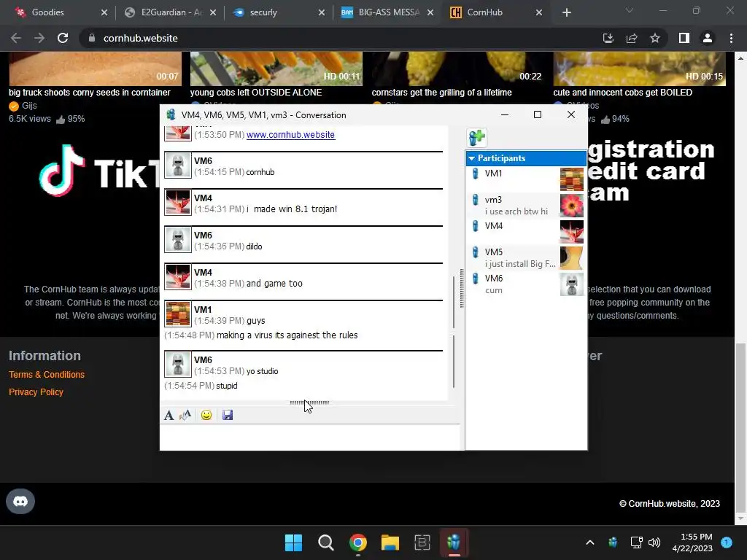Open Terms & Conditions link
This screenshot has width=747, height=560.
pos(47,375)
